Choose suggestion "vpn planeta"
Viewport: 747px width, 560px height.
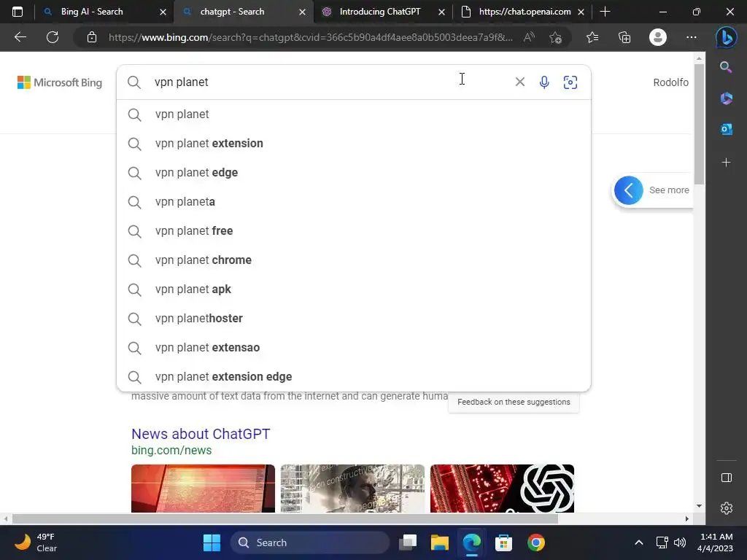point(354,201)
